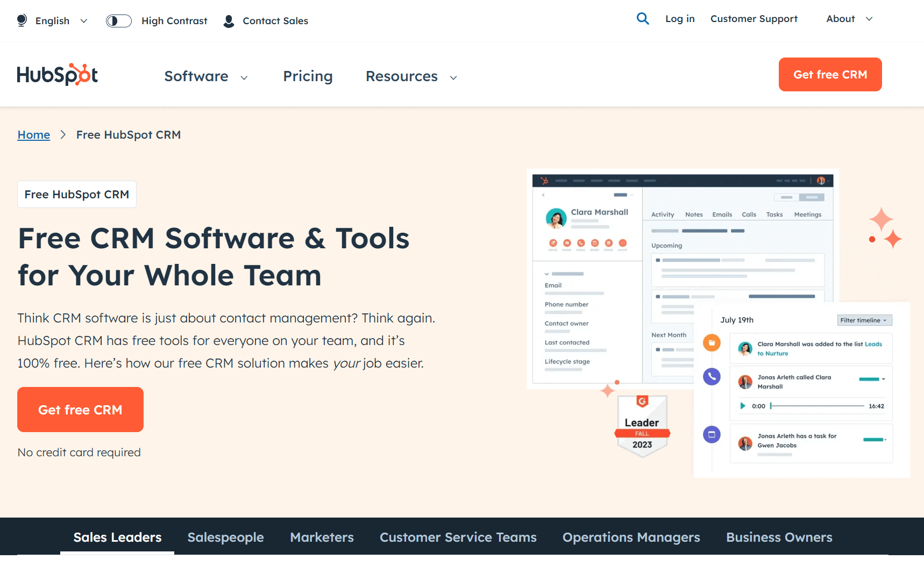Click the Get free CRM hero button

click(80, 410)
